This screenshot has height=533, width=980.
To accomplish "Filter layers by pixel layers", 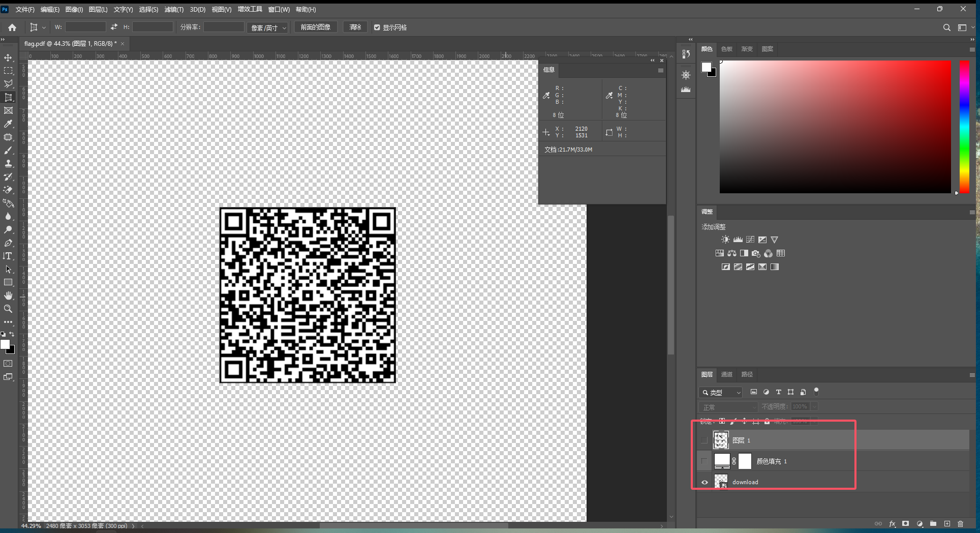I will [754, 392].
